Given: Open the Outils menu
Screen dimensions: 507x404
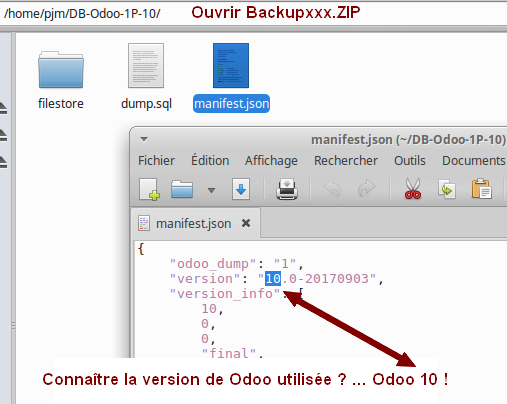Looking at the screenshot, I should point(410,161).
